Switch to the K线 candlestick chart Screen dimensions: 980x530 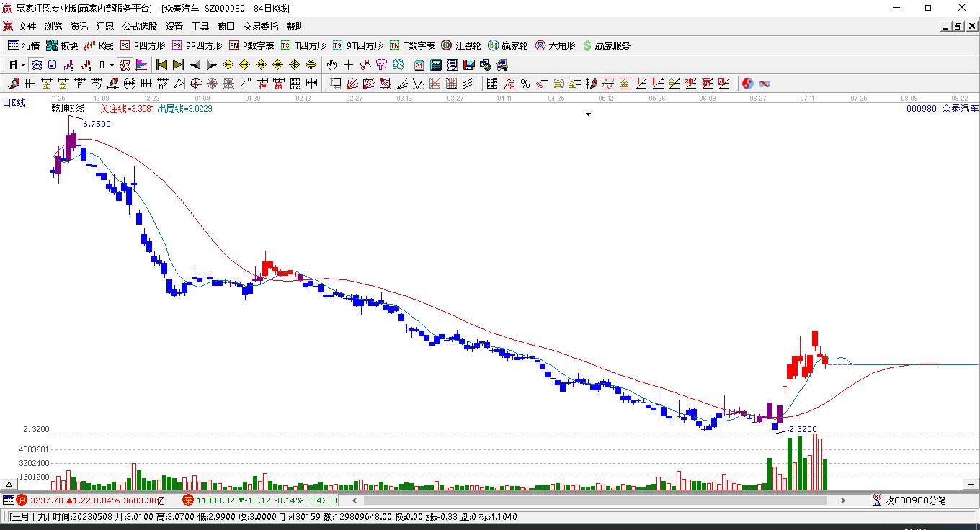point(99,45)
